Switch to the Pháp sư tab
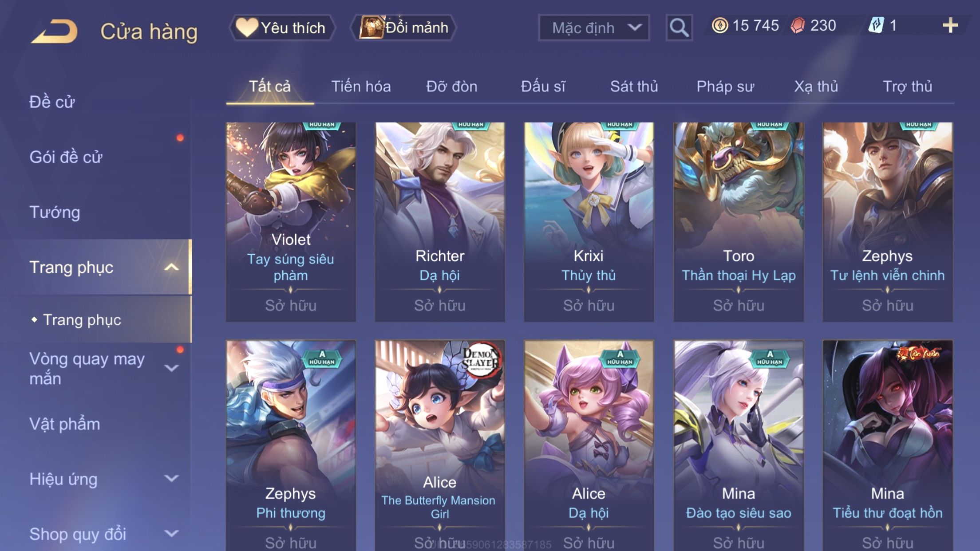 [x=725, y=86]
